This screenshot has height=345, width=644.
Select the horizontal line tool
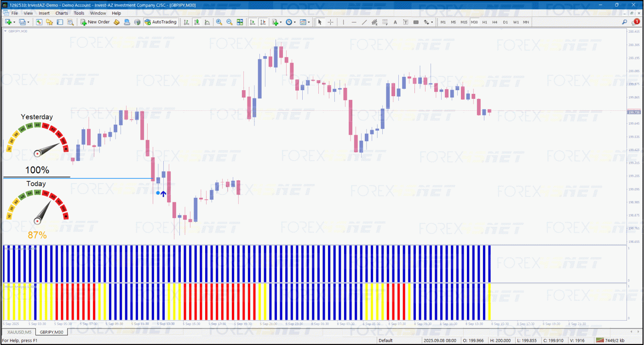(x=354, y=22)
